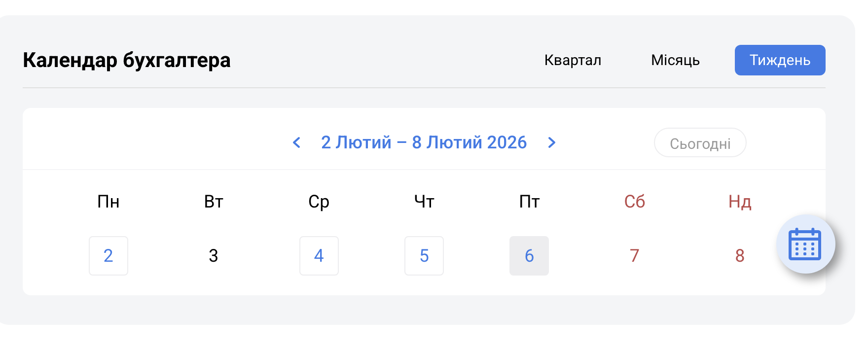Switch to the Квартал view

click(x=573, y=60)
